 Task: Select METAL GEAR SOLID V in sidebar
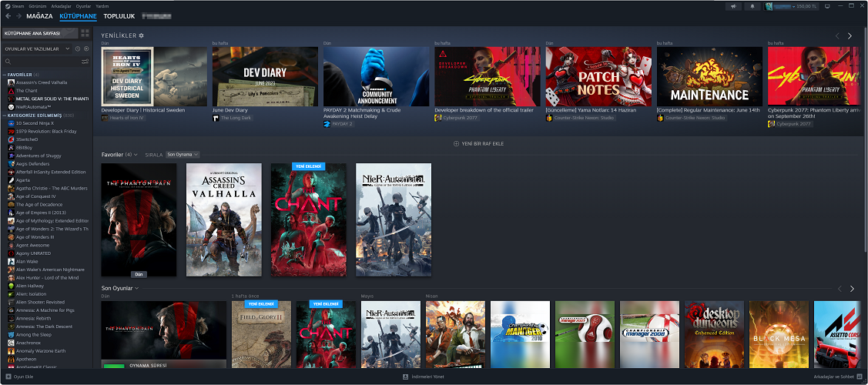click(52, 99)
